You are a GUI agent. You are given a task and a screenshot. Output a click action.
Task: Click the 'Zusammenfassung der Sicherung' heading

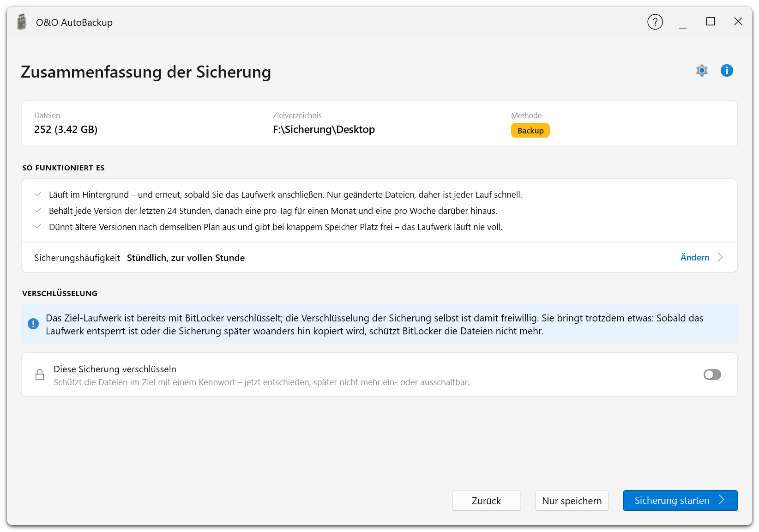(146, 72)
